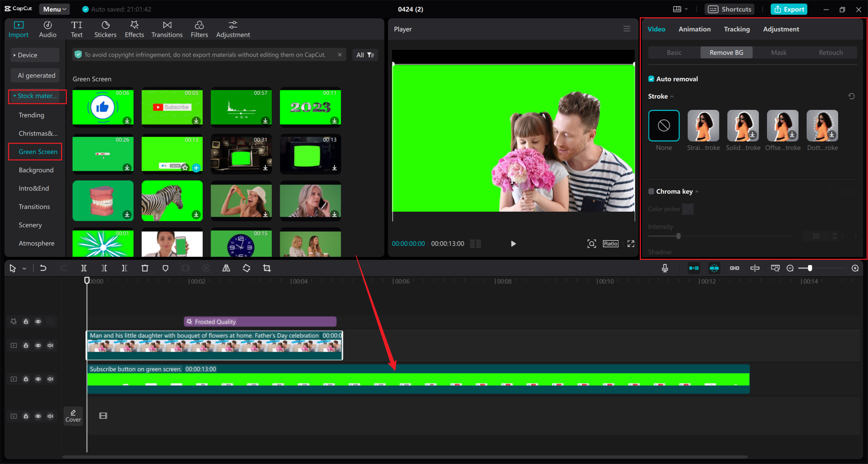868x464 pixels.
Task: Enable the Chroma key option
Action: point(651,191)
